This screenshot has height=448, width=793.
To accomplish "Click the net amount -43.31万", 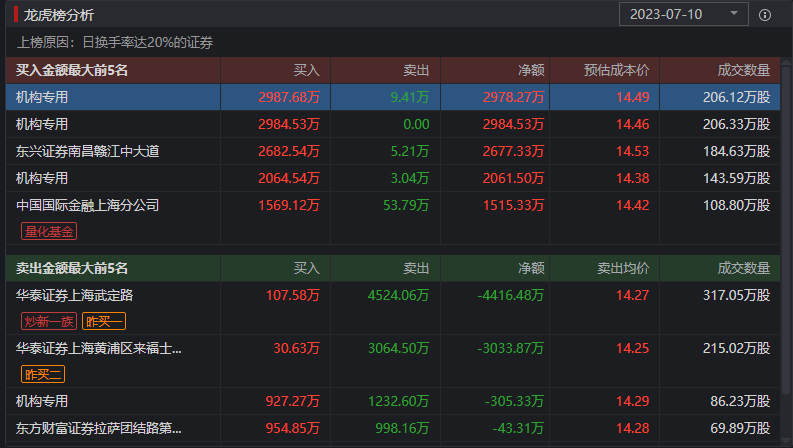I will [x=518, y=428].
